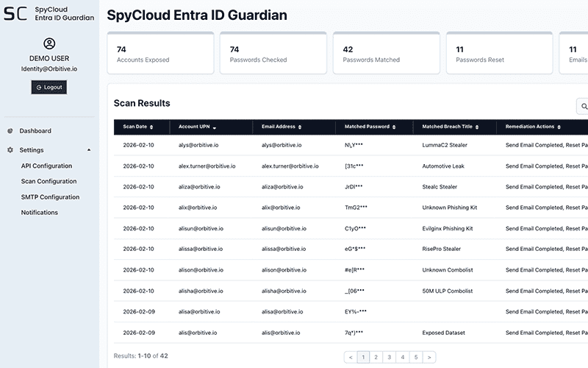Screen dimensions: 588x368
Task: Click alex.turner@orbitive.io in the Account UPN column
Action: point(207,166)
